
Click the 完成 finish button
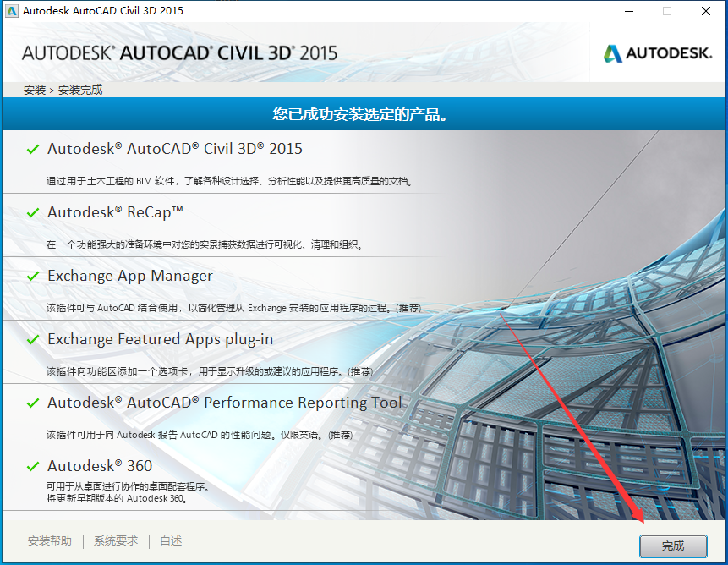pos(673,546)
